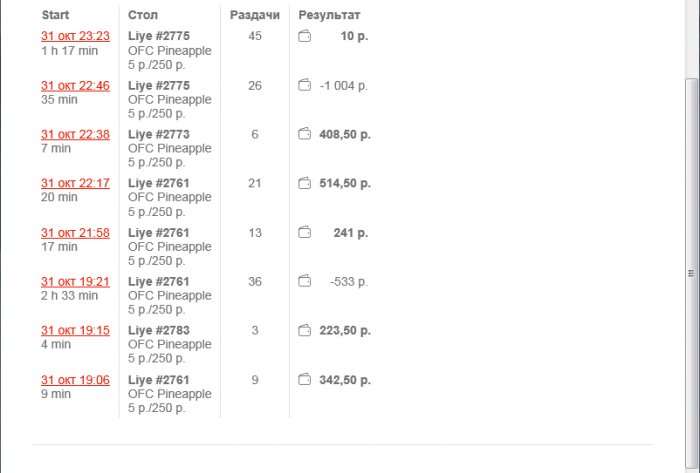Open the 31 окт 22:17 session link
This screenshot has width=700, height=473.
coord(75,184)
